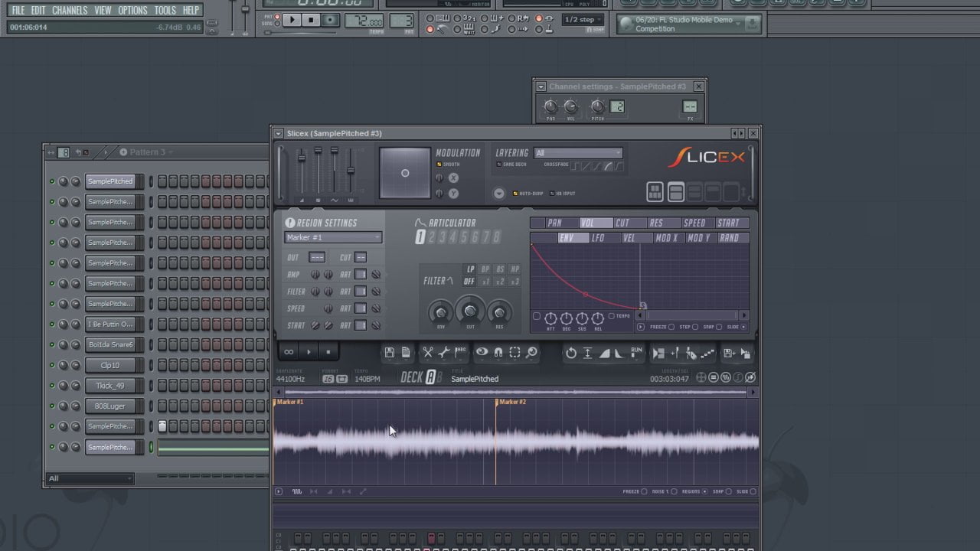Toggle the Same Deck layering option
Screen dimensions: 980x551
(498, 165)
